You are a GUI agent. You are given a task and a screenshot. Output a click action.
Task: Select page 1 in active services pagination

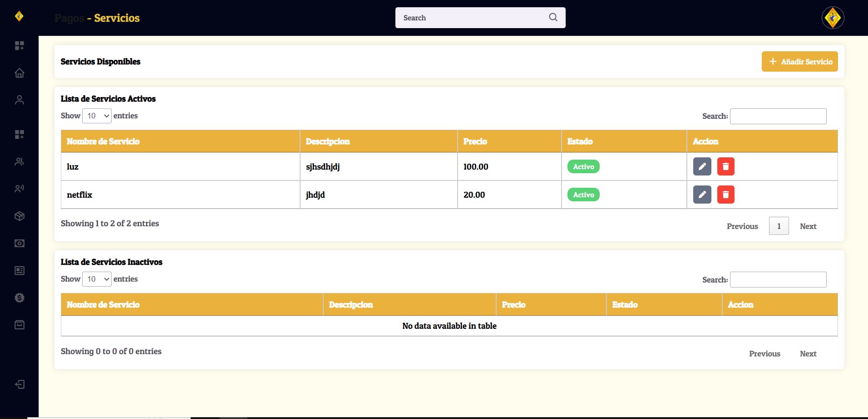coord(779,226)
